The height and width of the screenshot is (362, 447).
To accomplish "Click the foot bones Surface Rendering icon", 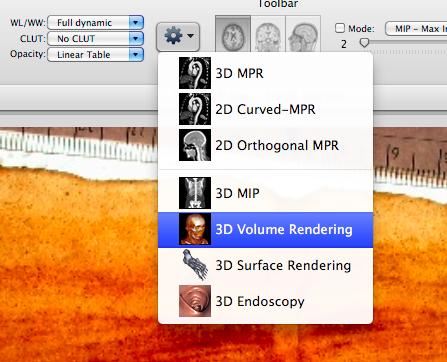I will point(195,265).
